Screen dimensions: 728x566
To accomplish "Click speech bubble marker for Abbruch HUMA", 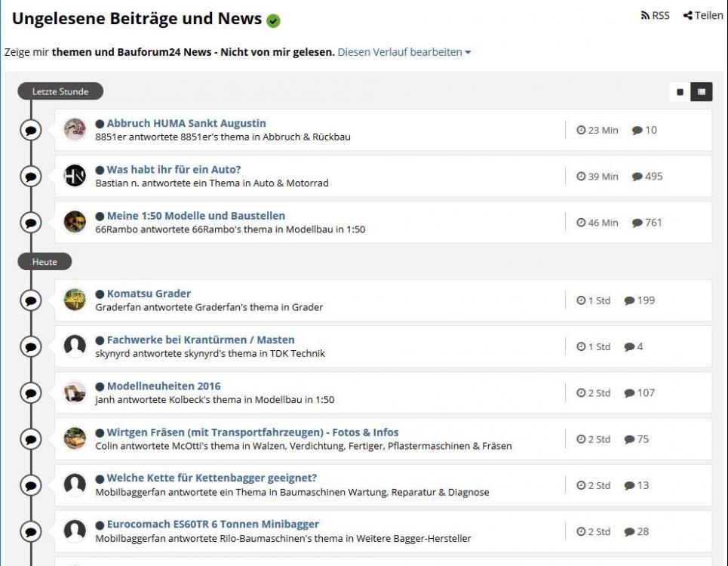I will (31, 130).
